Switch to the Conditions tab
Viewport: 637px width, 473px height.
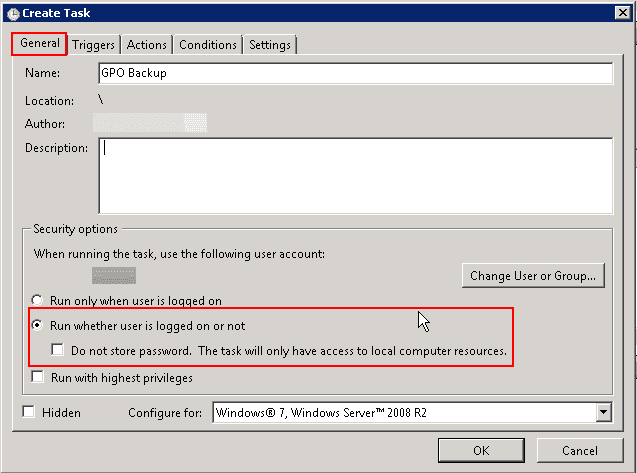pyautogui.click(x=208, y=45)
